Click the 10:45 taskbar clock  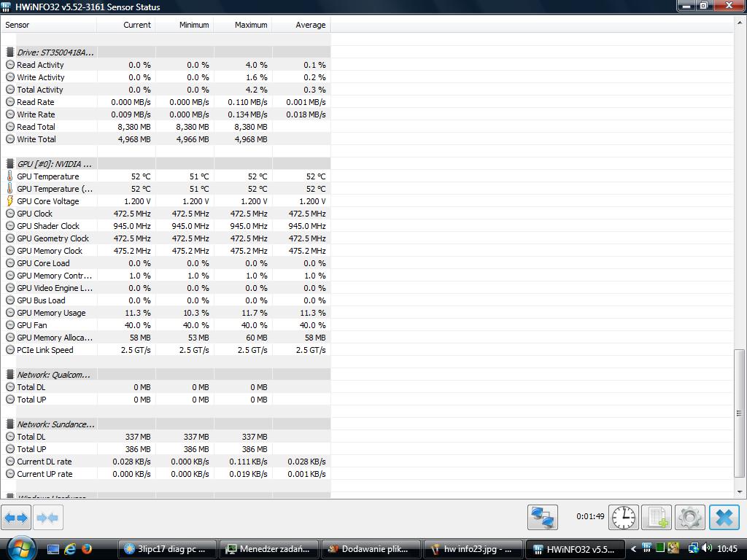point(727,549)
